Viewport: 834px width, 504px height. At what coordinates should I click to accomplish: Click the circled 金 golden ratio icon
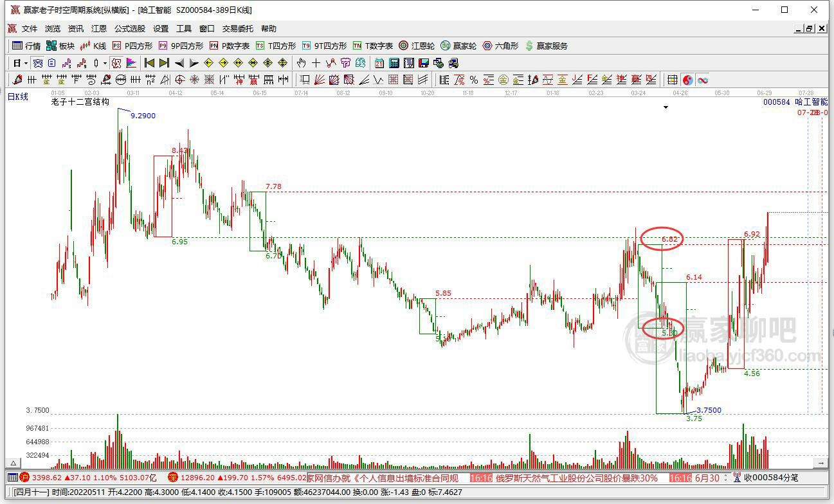[503, 80]
